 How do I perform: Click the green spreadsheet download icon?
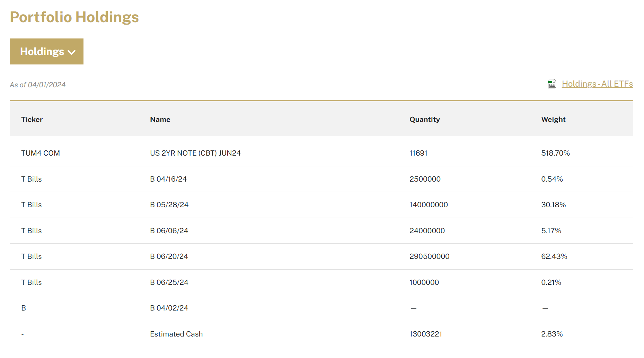(x=552, y=84)
